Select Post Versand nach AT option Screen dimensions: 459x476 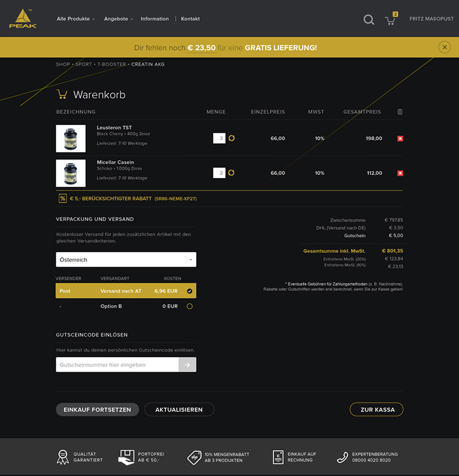click(126, 291)
